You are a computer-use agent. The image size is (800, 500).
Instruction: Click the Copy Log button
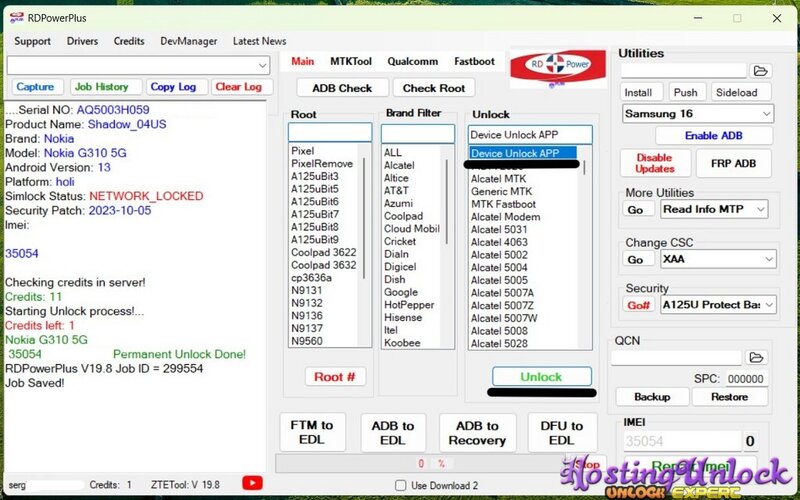tap(177, 87)
